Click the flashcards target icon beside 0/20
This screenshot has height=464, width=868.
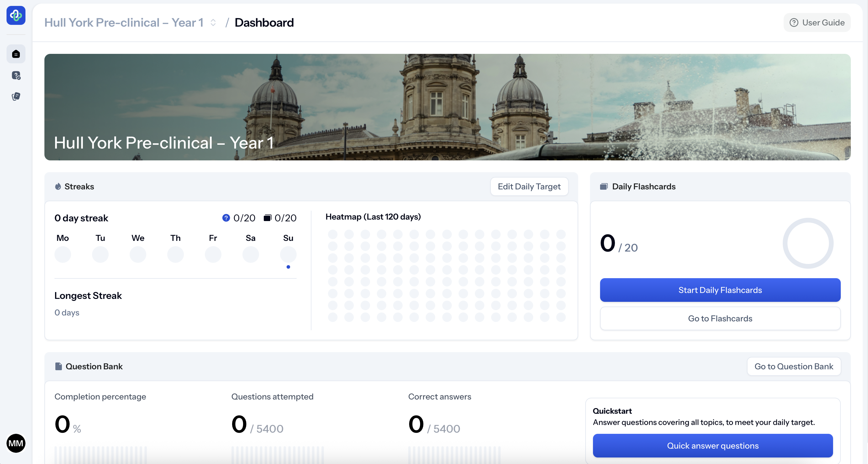tap(267, 218)
